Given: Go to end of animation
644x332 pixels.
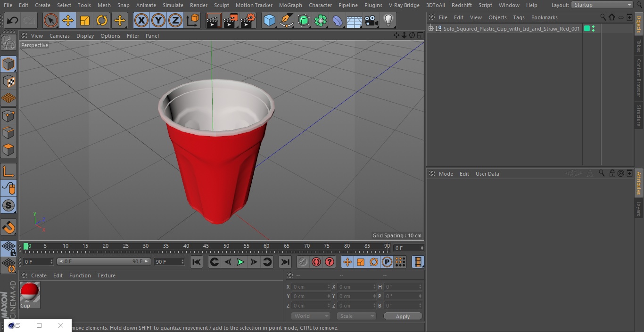Looking at the screenshot, I should 285,262.
